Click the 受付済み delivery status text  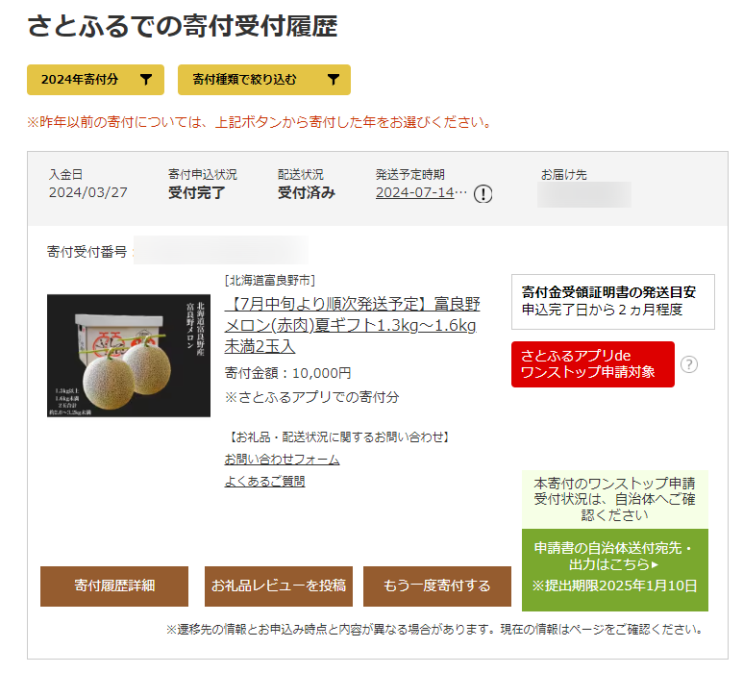tap(307, 193)
